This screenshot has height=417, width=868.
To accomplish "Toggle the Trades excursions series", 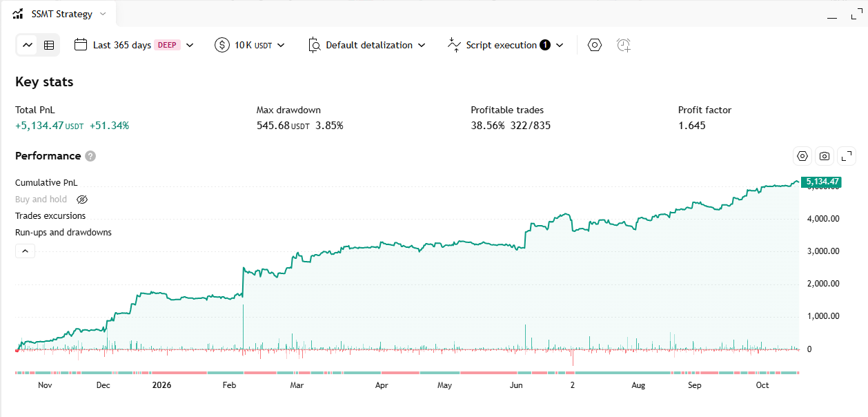I will [50, 216].
